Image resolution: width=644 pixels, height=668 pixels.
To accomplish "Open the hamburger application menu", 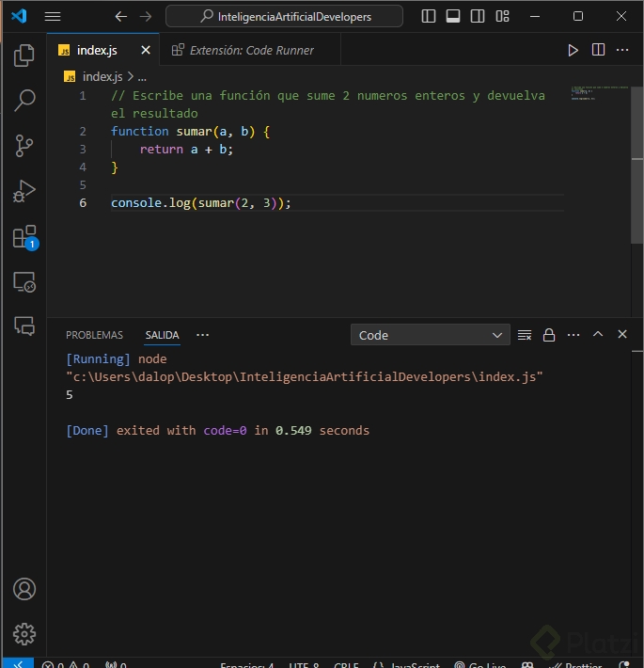I will pos(53,16).
